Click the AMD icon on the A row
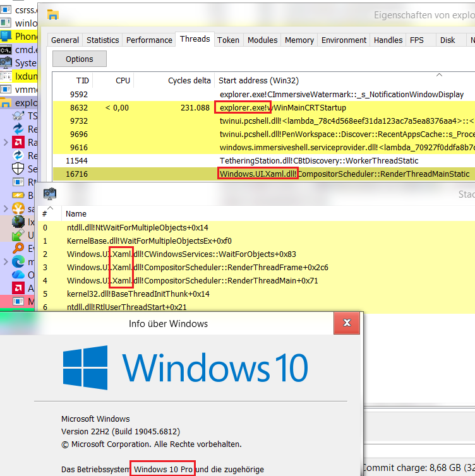The image size is (475, 476). tap(18, 288)
